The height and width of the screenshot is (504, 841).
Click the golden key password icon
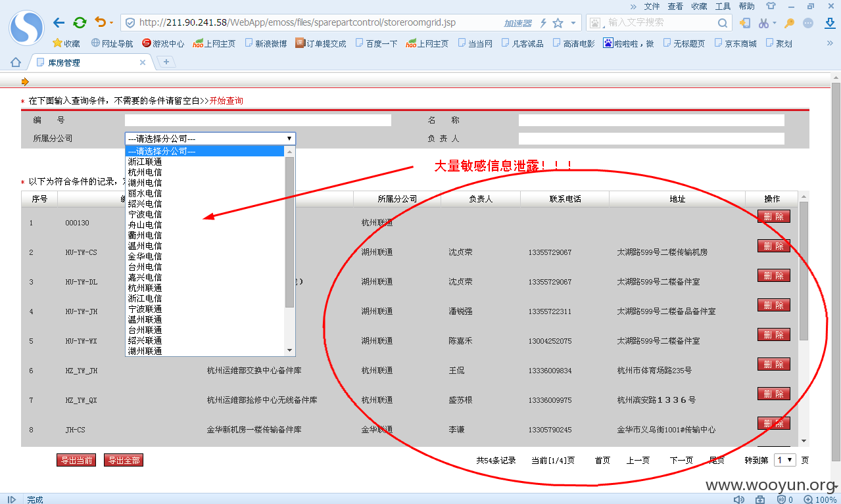tap(790, 23)
